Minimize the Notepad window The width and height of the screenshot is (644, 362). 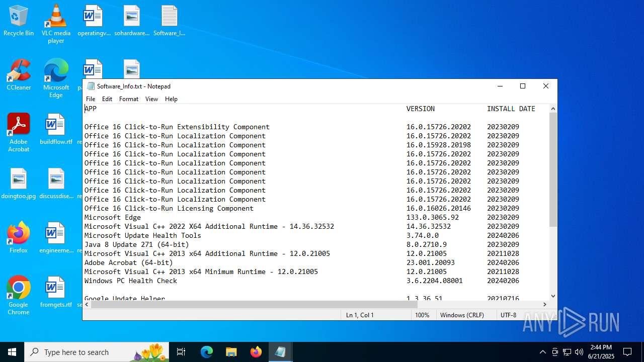(x=500, y=86)
